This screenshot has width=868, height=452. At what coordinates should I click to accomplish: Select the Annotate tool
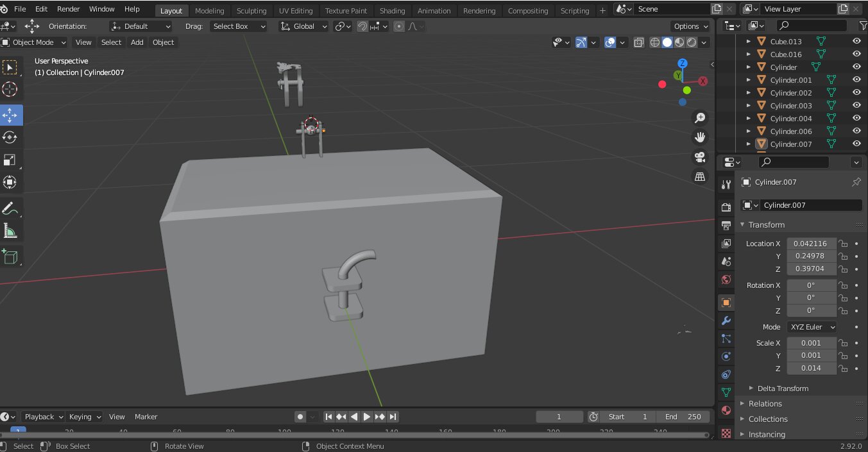click(10, 208)
